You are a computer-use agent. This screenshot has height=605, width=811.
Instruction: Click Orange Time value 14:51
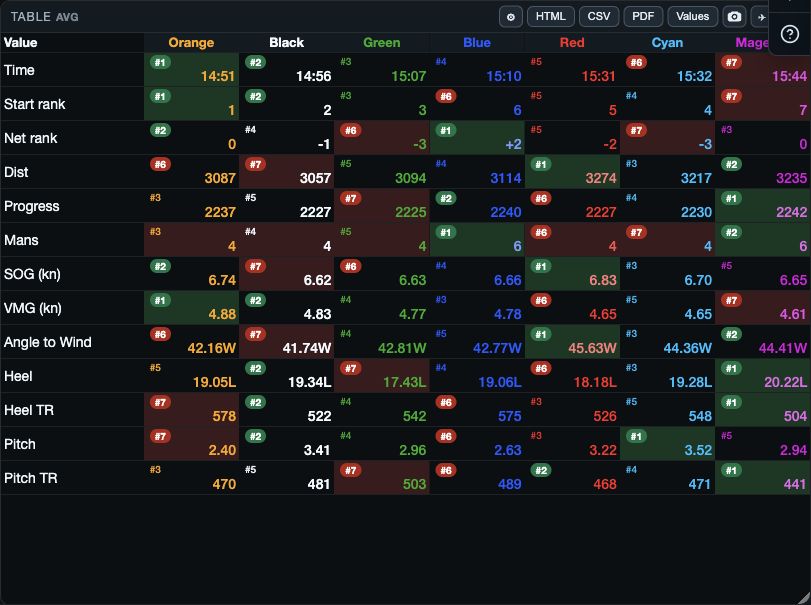pos(218,77)
